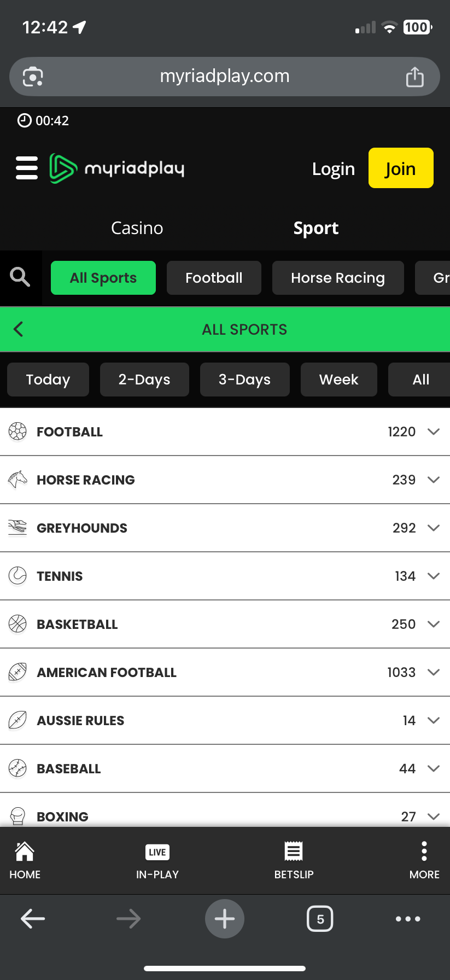This screenshot has height=980, width=450.
Task: Tap the search magnifier icon
Action: (20, 277)
